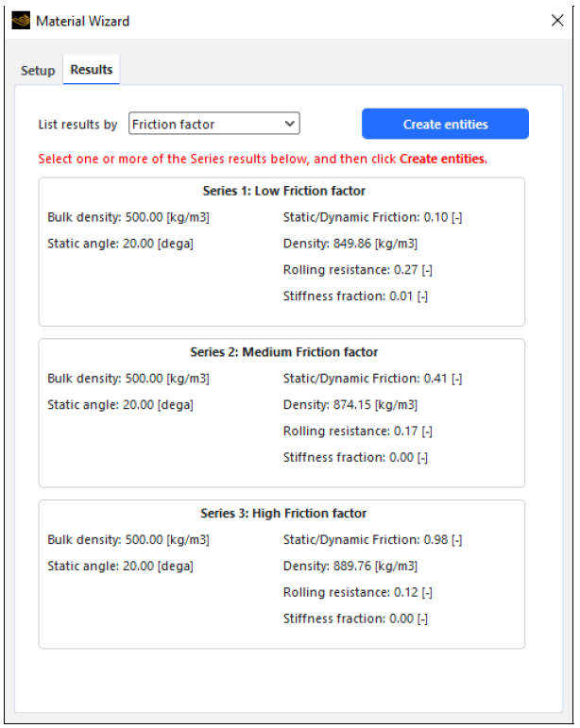
Task: Click Density: 874.15 [kg/m3] text
Action: tap(350, 405)
